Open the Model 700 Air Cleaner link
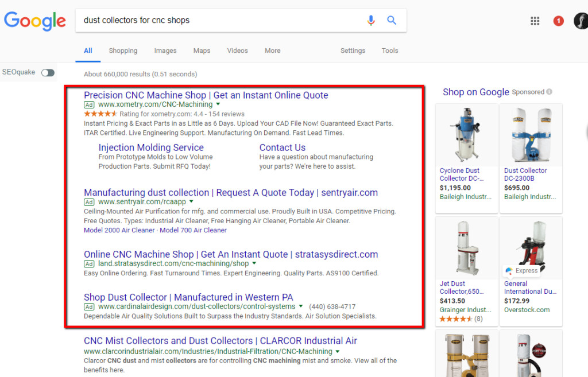Screen dimensions: 588x377 (193, 230)
